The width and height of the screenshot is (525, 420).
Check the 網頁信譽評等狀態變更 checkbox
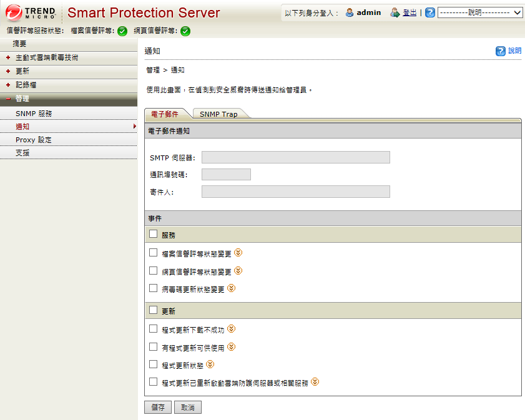click(x=154, y=271)
